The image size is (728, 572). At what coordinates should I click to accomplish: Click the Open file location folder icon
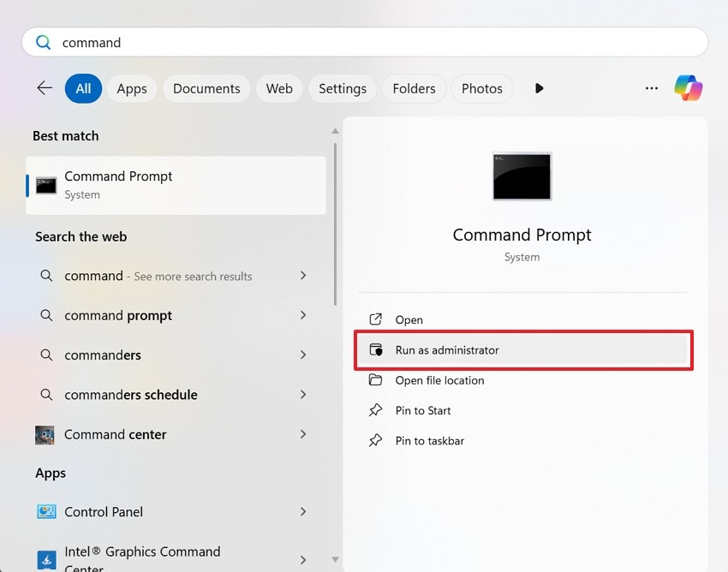pos(376,380)
